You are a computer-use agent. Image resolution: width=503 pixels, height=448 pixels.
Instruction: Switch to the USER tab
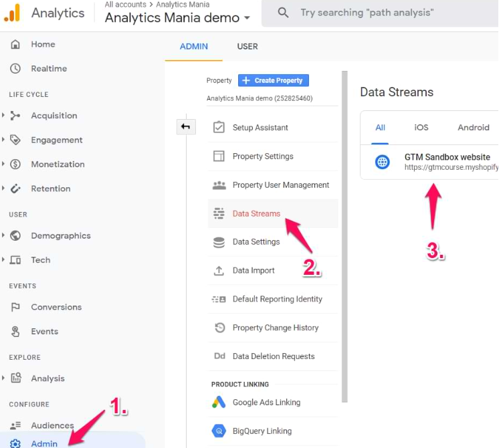(247, 47)
